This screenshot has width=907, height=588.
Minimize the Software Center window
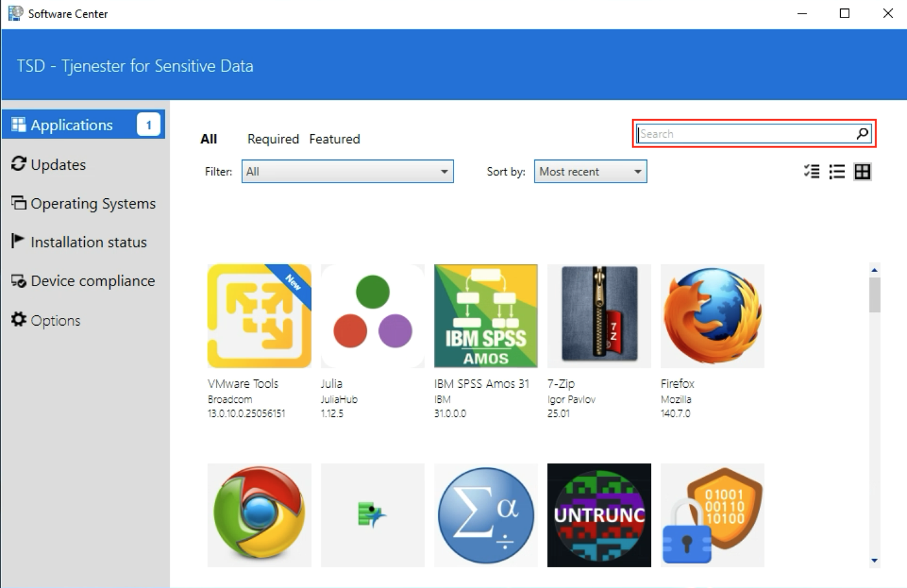pyautogui.click(x=802, y=13)
